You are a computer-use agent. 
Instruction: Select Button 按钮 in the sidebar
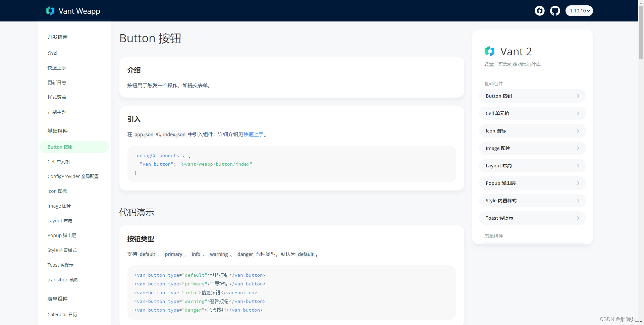click(x=74, y=147)
